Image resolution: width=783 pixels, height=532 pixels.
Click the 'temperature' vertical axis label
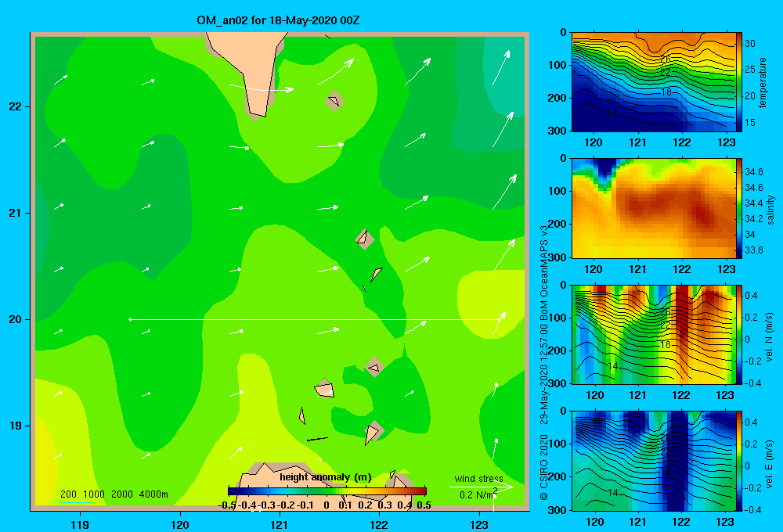click(x=763, y=82)
